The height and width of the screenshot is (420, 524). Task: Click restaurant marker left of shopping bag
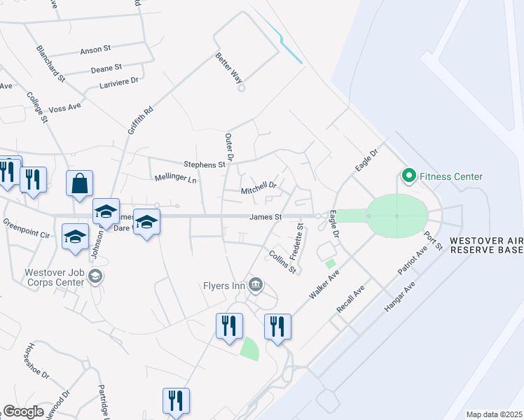click(x=33, y=182)
